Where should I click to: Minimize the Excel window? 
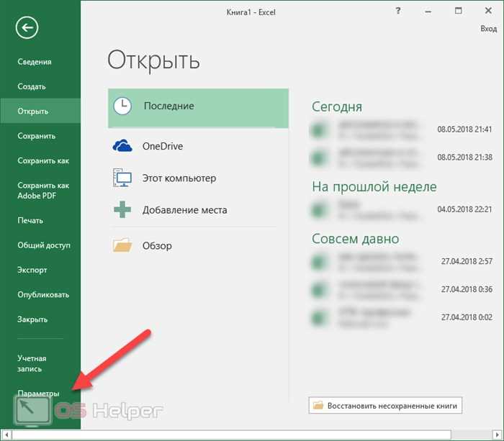point(428,12)
